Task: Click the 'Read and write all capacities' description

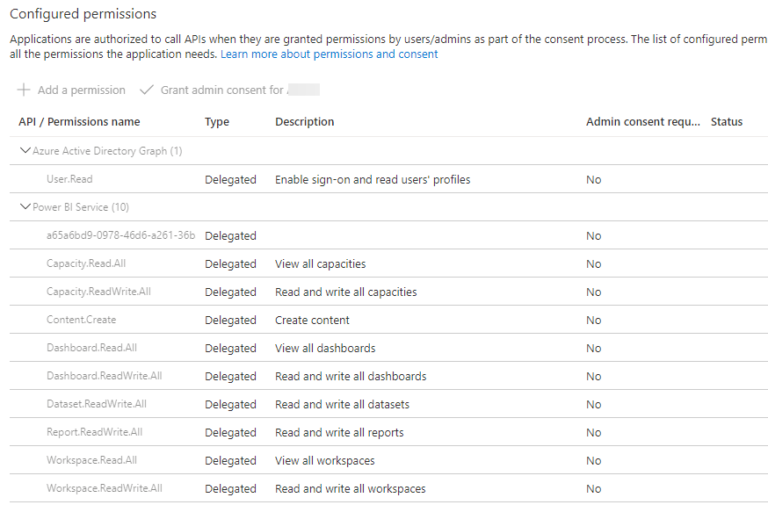Action: tap(346, 292)
